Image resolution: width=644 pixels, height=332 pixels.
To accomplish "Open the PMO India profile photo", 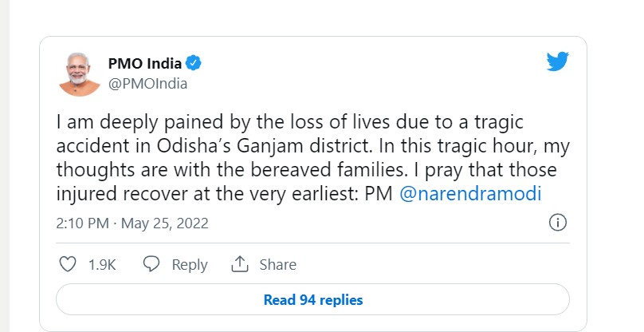I will (x=80, y=73).
